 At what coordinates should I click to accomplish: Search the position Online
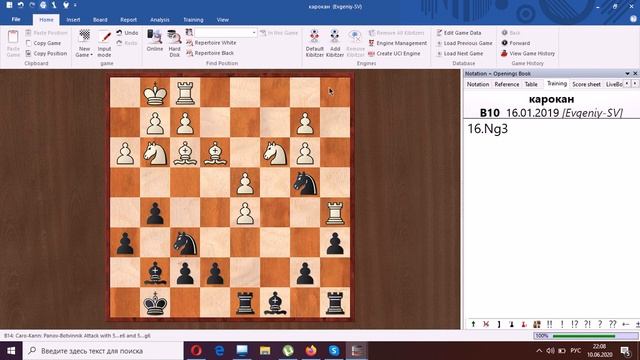155,40
